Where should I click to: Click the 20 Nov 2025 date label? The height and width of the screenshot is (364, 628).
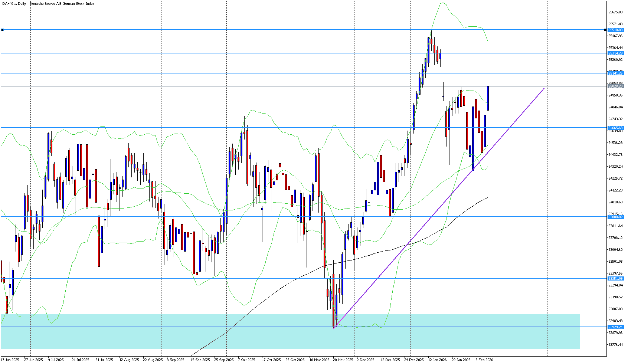click(x=343, y=360)
